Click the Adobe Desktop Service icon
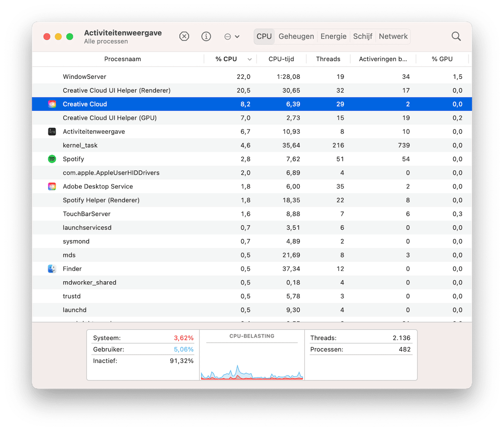The image size is (504, 431). (52, 186)
